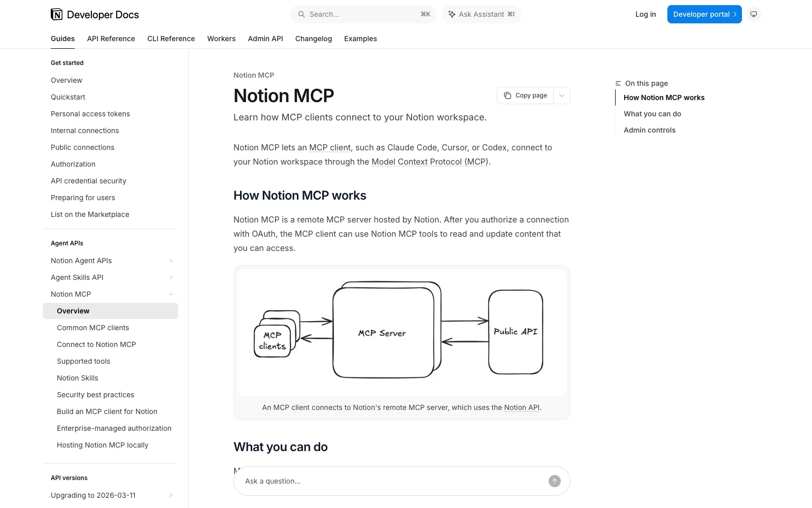Follow the MCP client link
The image size is (812, 508).
(330, 147)
